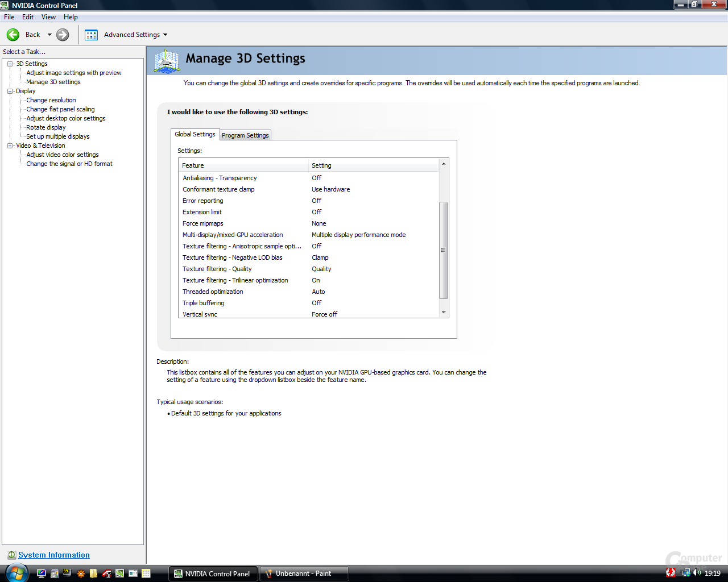Screen dimensions: 728x582
Task: Collapse the Video & Television tree node
Action: [10, 145]
